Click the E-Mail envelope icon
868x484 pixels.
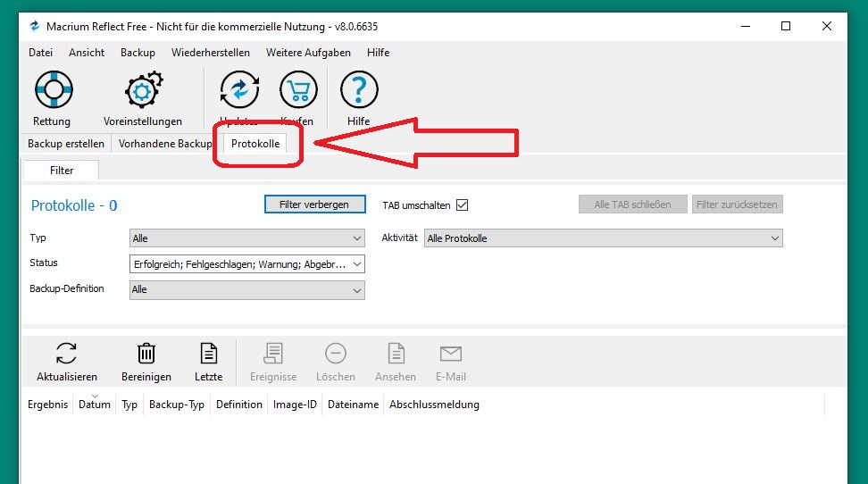(451, 354)
